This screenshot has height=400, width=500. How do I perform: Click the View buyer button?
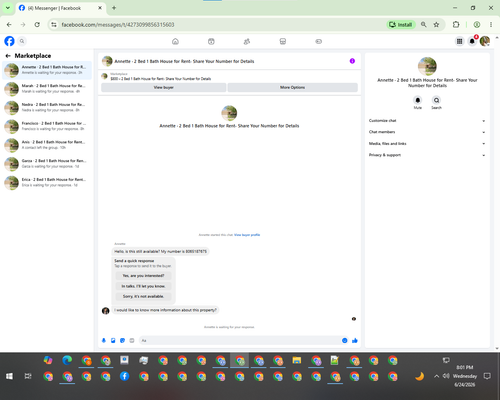point(164,87)
